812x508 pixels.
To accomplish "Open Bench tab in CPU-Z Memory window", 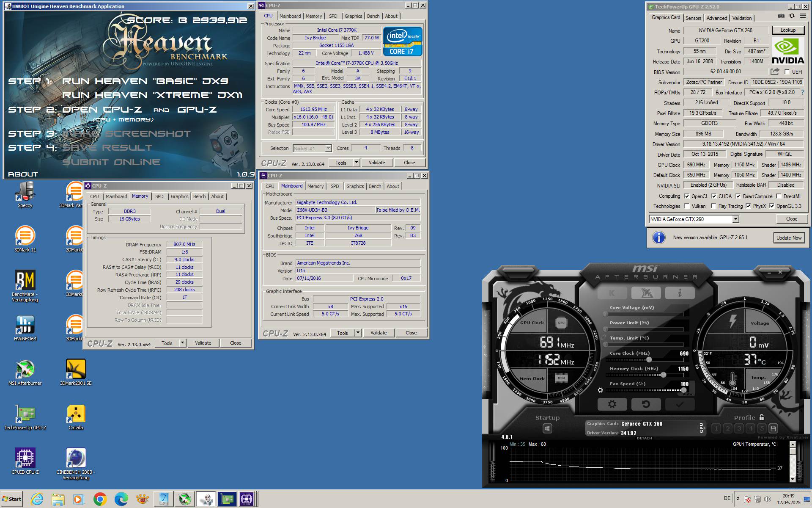I will tap(199, 196).
